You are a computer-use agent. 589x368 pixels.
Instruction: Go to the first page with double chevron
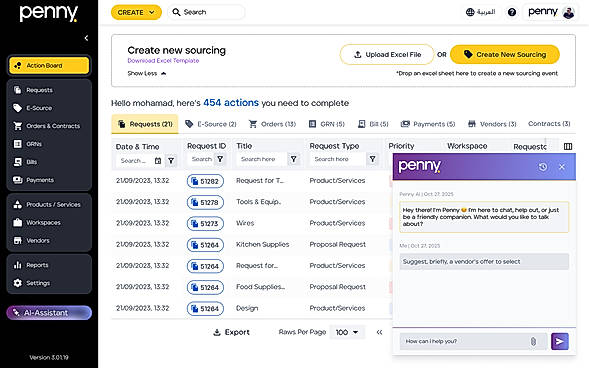coord(379,332)
